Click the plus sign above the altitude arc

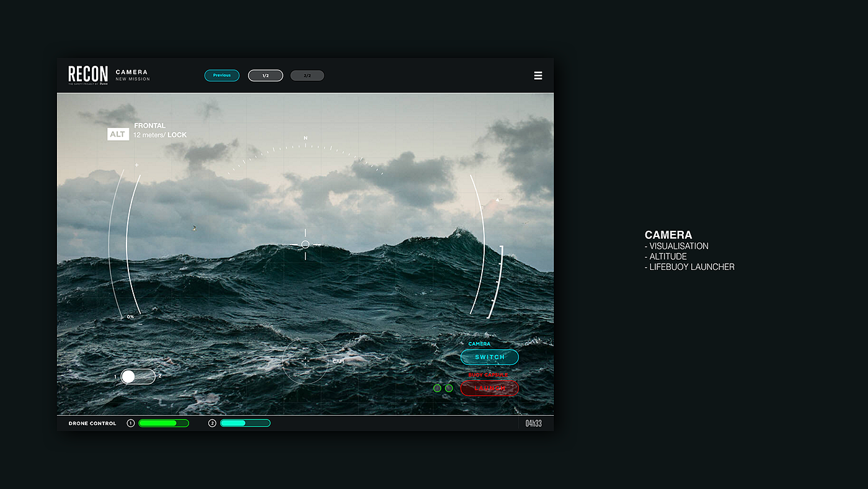click(x=136, y=165)
